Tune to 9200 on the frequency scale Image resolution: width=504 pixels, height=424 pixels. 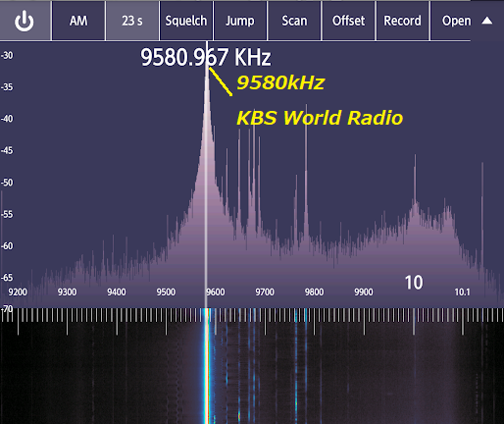tap(18, 291)
